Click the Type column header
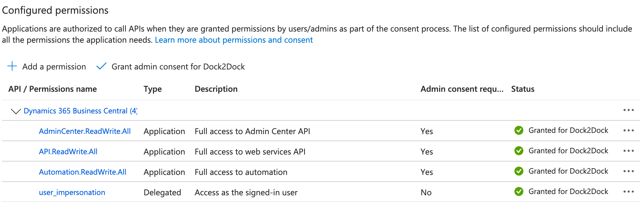 153,89
